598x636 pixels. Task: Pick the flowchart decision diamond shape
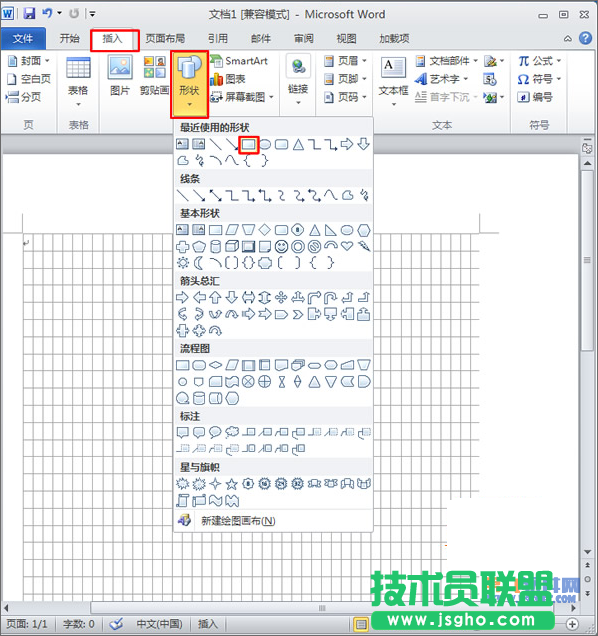coord(215,365)
